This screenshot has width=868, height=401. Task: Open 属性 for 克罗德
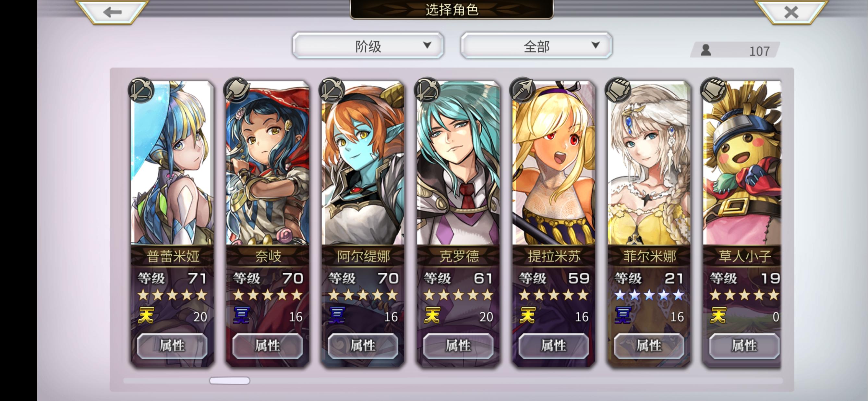(458, 346)
